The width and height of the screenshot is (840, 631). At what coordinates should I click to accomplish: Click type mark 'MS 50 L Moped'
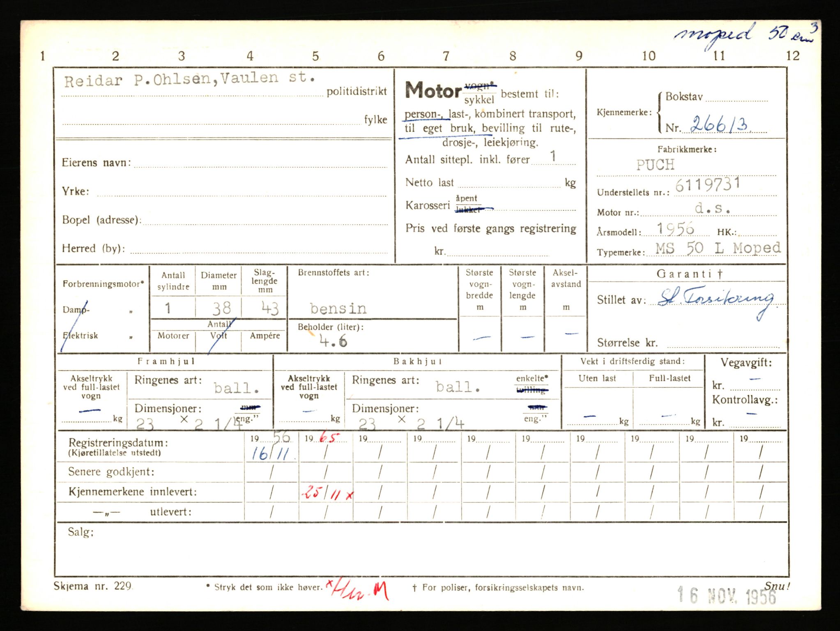(718, 248)
